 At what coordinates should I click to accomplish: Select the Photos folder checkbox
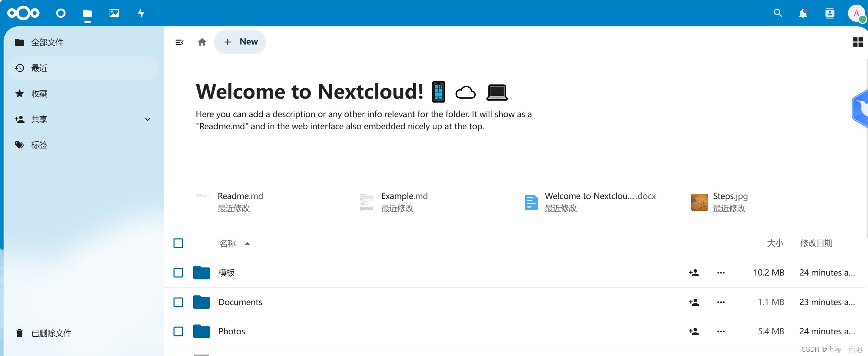click(x=178, y=331)
